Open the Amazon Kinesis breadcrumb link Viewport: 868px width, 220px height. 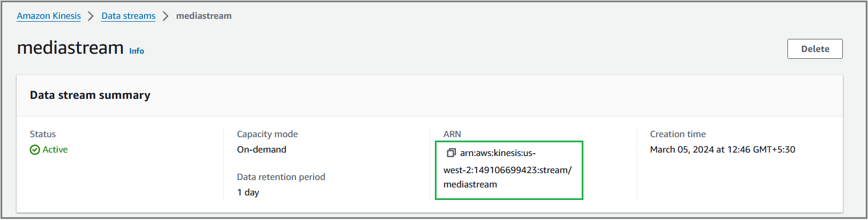click(x=49, y=16)
